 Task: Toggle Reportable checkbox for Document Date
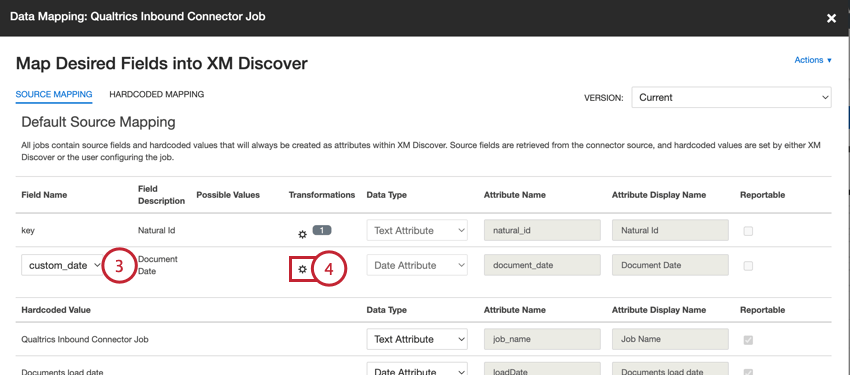(748, 266)
